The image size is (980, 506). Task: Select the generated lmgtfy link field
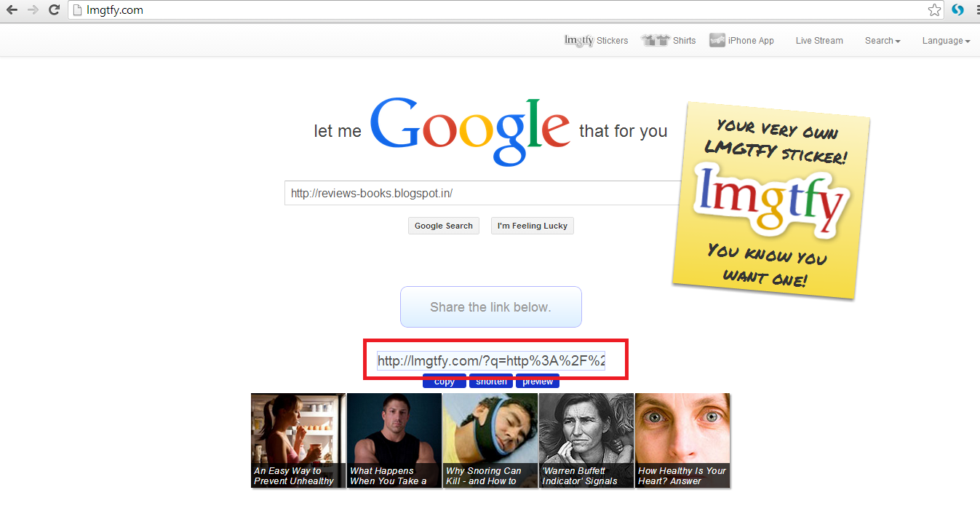pyautogui.click(x=491, y=360)
